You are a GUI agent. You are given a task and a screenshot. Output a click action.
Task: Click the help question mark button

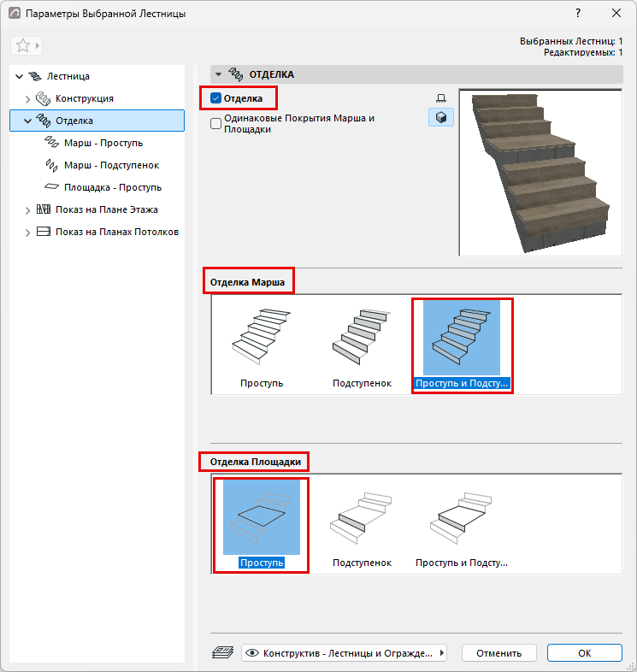click(578, 13)
